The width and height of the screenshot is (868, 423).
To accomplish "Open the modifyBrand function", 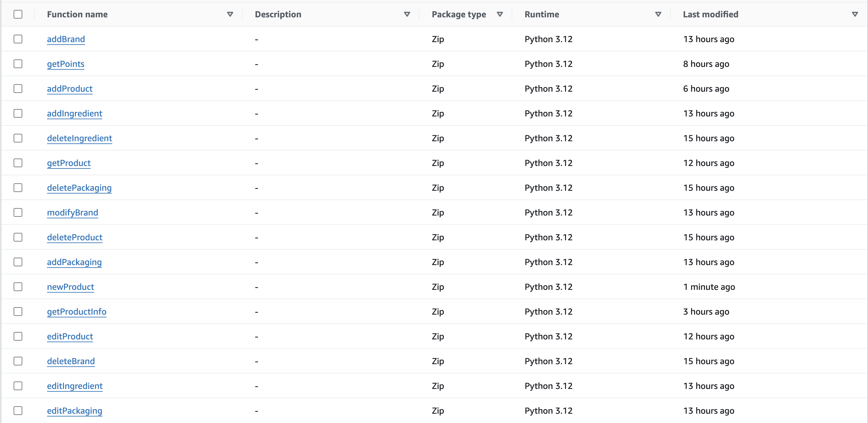I will (x=72, y=212).
